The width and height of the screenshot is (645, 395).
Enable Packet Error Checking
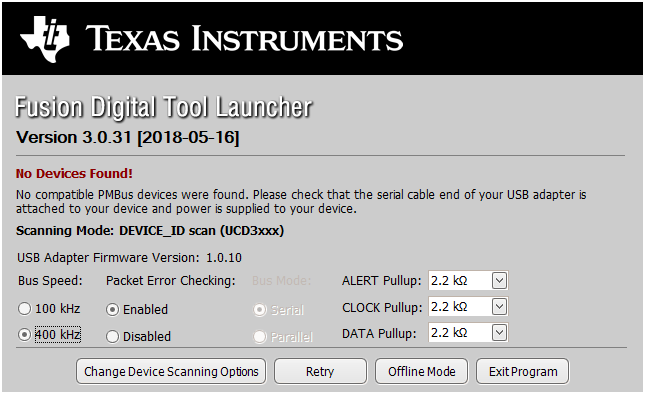(x=112, y=309)
